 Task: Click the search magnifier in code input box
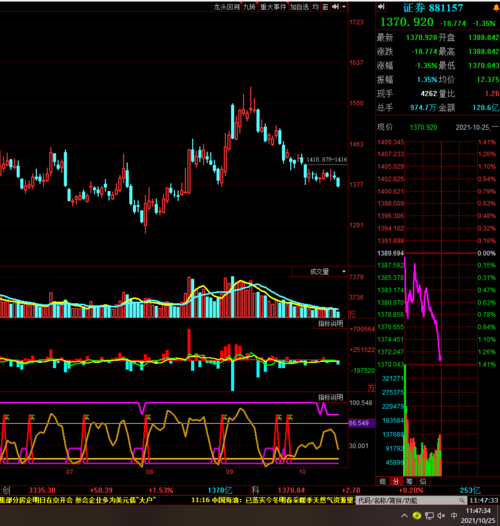click(x=462, y=500)
